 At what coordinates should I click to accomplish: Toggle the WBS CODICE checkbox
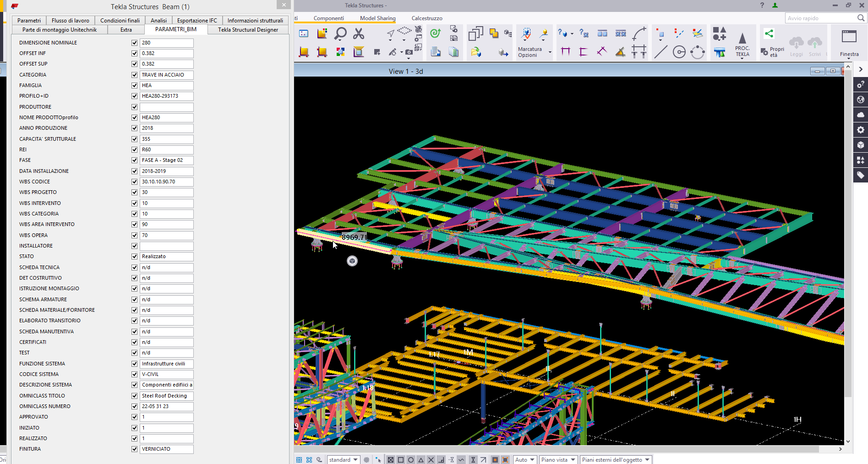135,182
